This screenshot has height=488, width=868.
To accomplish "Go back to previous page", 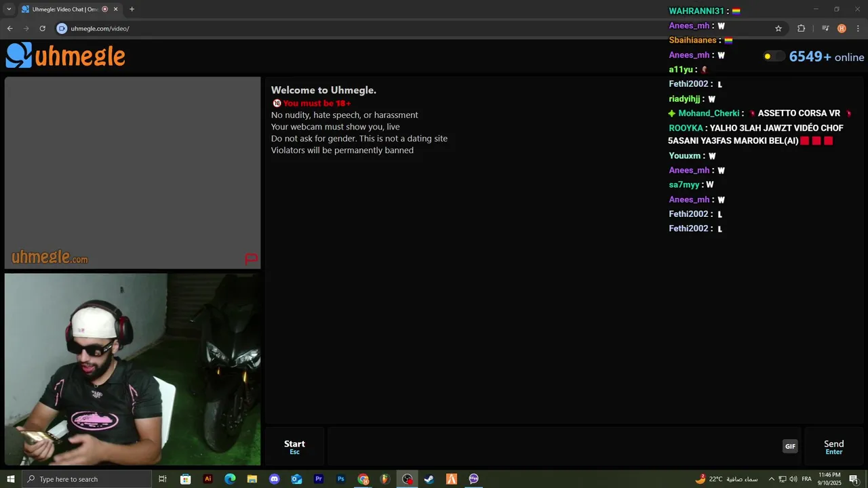I will click(9, 28).
